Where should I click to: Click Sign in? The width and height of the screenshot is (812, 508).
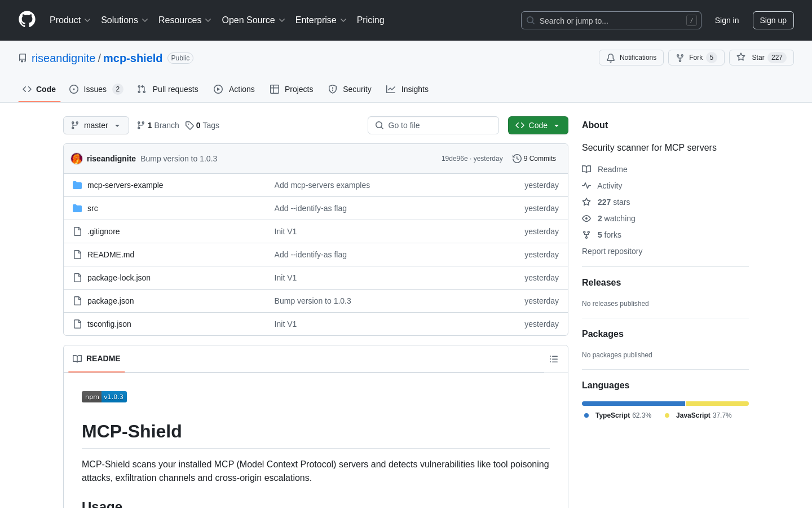pos(727,20)
